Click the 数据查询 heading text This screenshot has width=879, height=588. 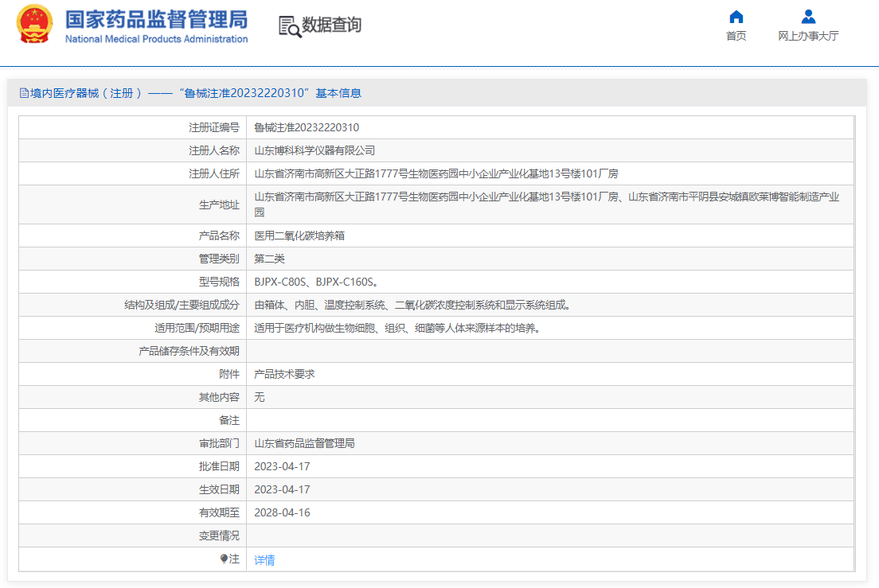pos(331,25)
